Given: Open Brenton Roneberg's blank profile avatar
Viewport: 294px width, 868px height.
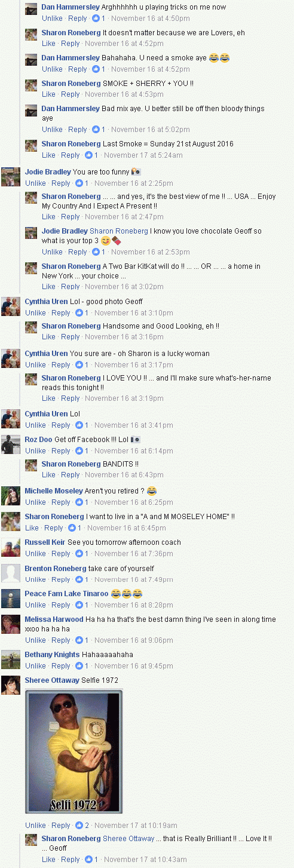Looking at the screenshot, I should [x=10, y=573].
